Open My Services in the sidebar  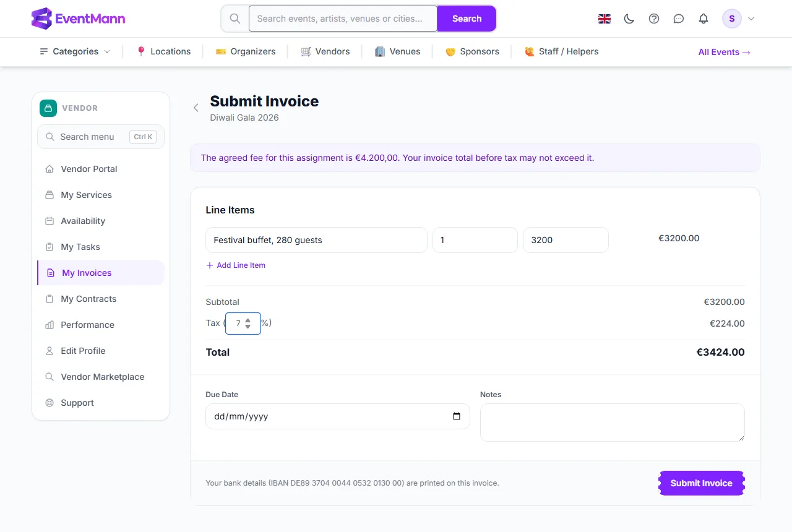(101, 195)
